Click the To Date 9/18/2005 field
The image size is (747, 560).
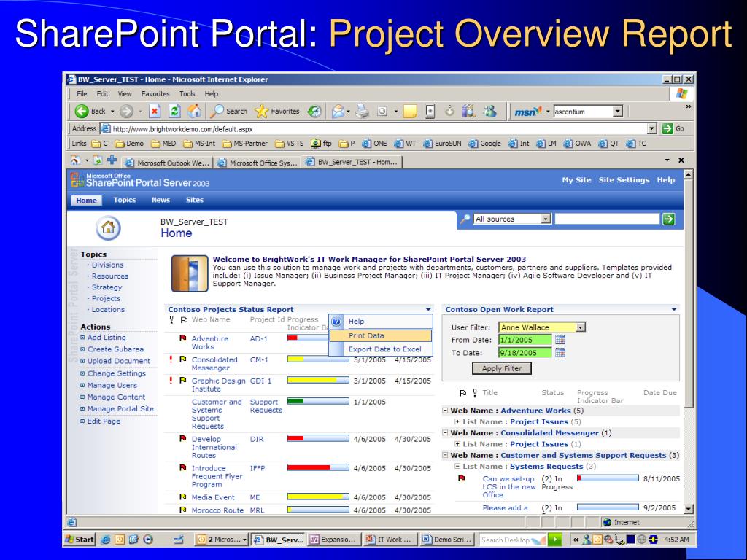pos(525,353)
